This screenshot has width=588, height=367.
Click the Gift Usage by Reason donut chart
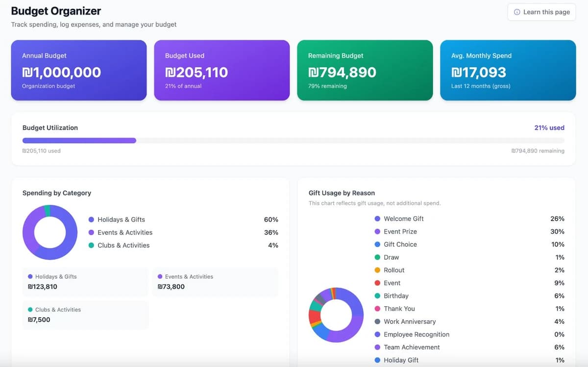336,315
